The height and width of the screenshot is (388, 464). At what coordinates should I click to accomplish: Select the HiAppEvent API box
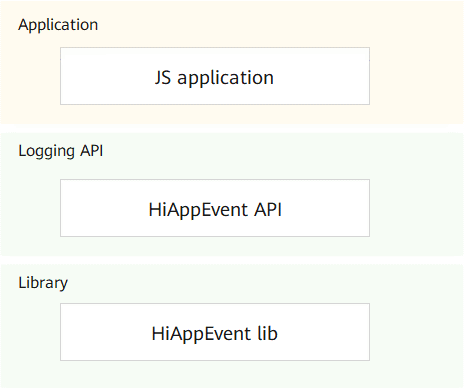pos(215,208)
